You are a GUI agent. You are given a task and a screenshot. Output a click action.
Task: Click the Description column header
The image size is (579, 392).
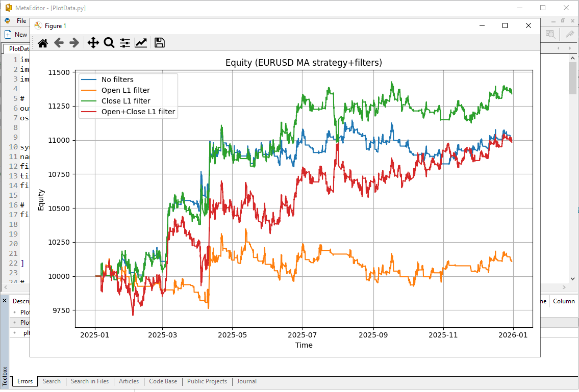21,301
